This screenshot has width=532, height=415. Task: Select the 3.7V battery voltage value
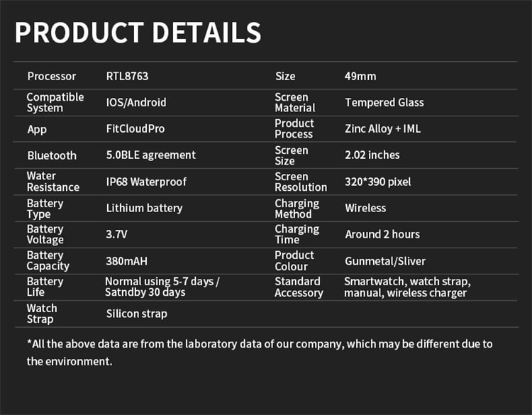117,234
